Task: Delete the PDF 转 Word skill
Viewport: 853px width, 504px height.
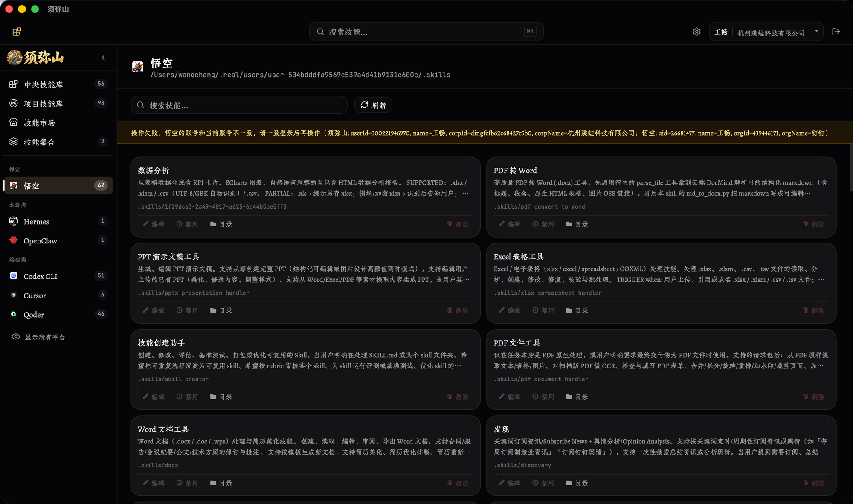Action: [x=813, y=224]
